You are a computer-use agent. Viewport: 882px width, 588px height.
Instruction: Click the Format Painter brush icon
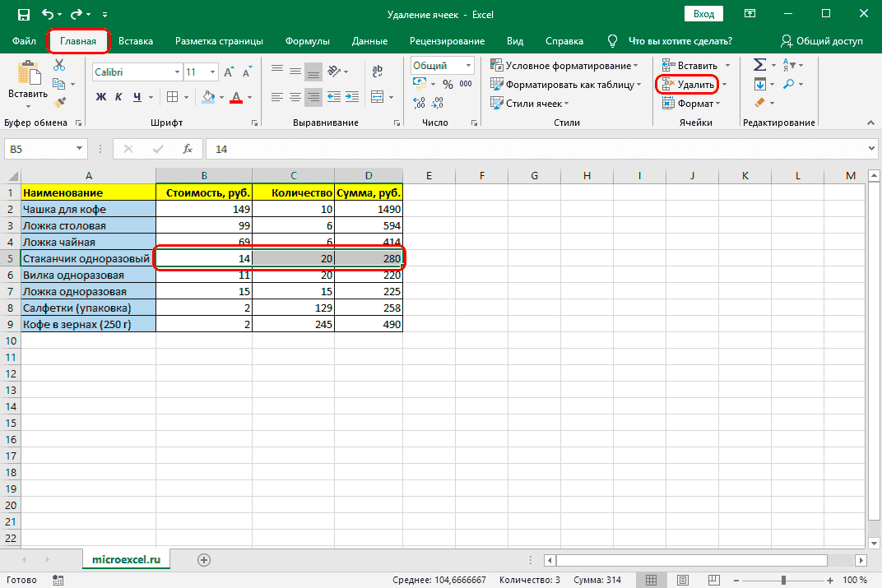[x=58, y=102]
